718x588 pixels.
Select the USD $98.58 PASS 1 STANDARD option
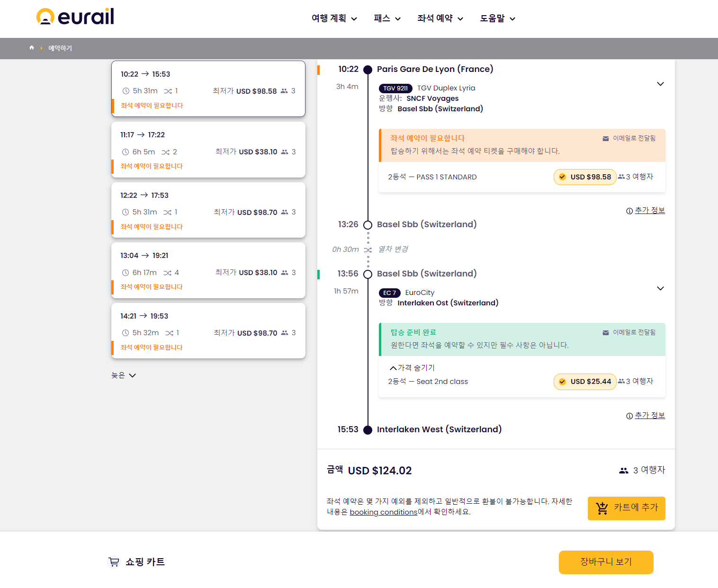point(585,177)
